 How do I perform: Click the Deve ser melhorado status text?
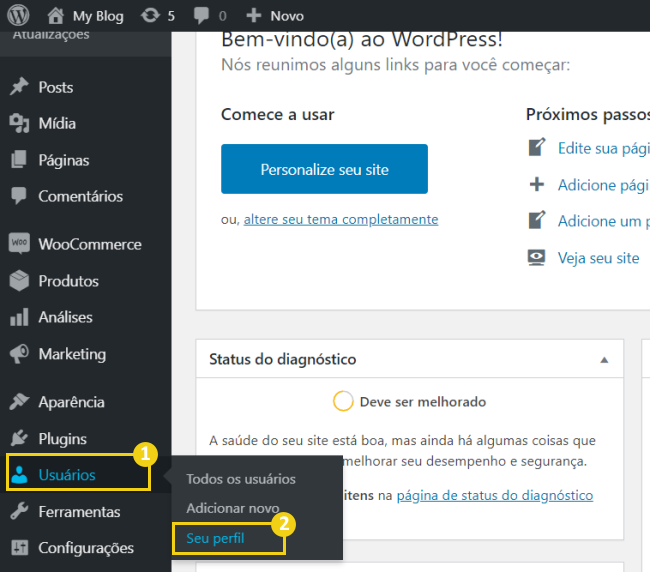422,402
